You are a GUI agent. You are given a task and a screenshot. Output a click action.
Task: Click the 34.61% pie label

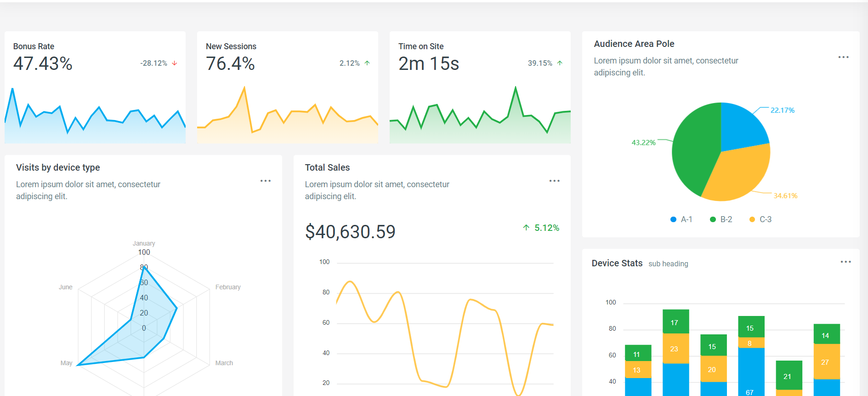click(785, 195)
